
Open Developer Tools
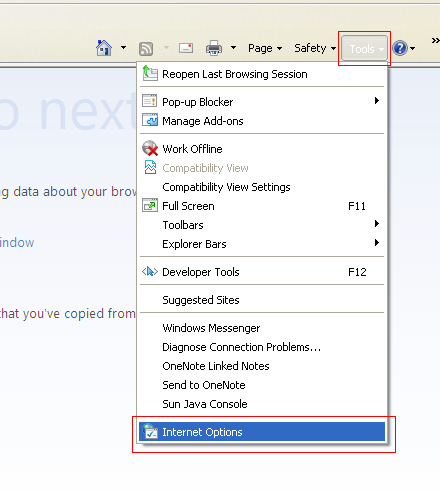[x=262, y=272]
